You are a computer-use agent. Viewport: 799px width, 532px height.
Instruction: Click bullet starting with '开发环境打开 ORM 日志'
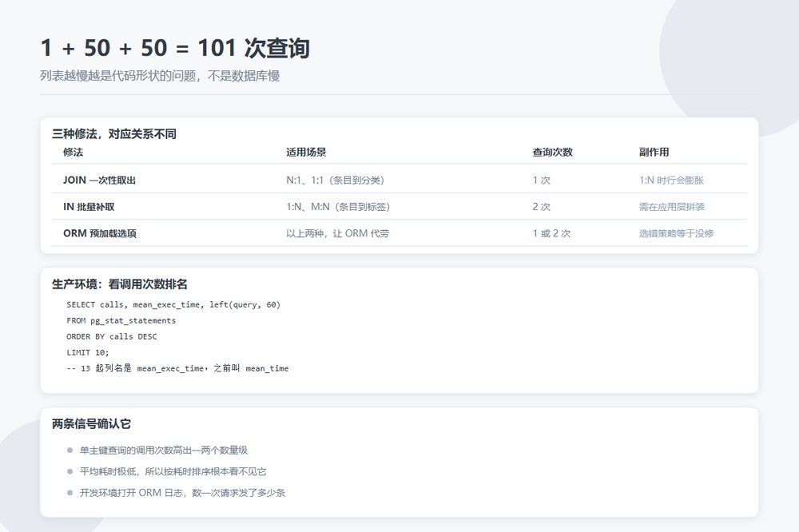tap(182, 493)
